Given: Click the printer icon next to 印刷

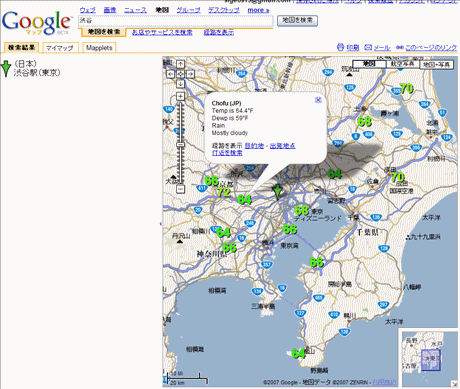Looking at the screenshot, I should click(x=340, y=47).
